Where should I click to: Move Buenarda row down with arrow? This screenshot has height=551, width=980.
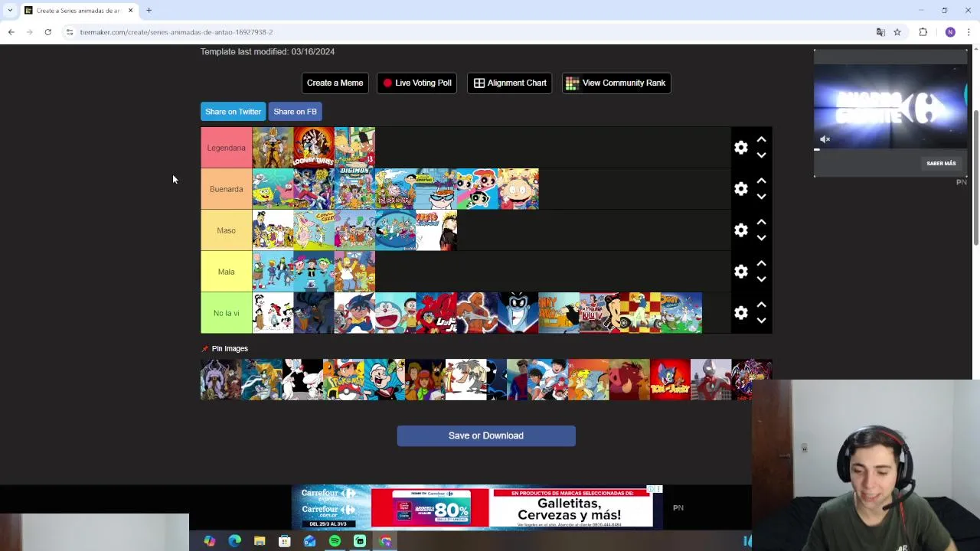[x=761, y=197]
